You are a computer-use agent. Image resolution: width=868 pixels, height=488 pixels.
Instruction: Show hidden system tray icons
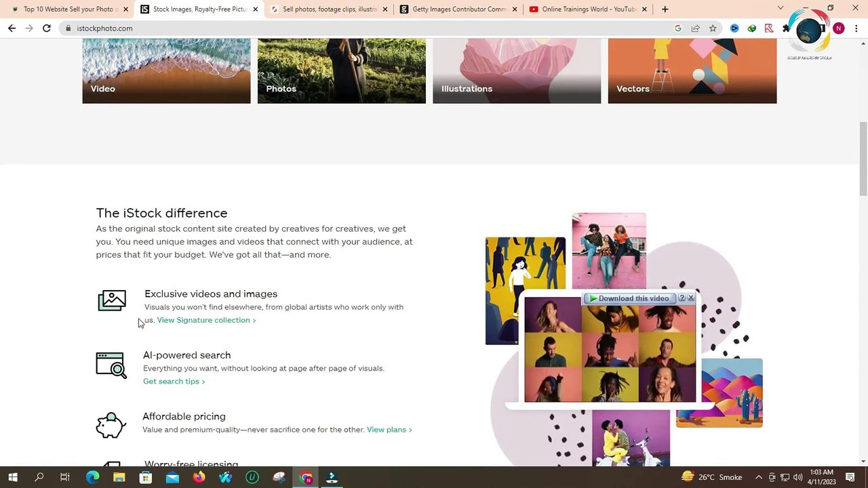(x=759, y=477)
